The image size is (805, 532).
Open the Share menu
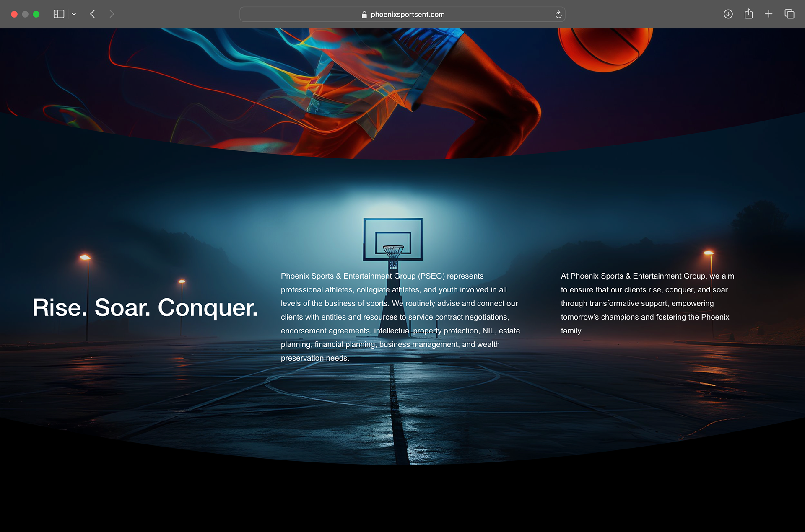748,14
